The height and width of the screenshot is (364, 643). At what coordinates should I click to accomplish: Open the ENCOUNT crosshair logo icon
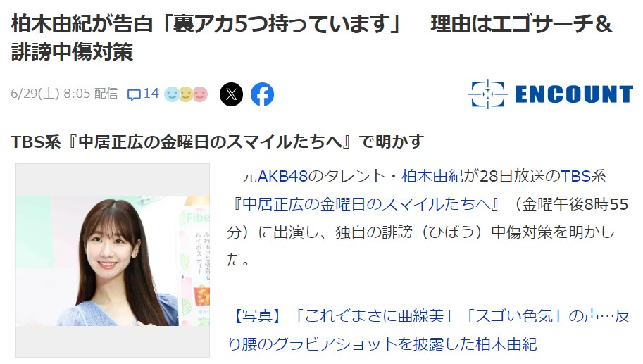[487, 94]
